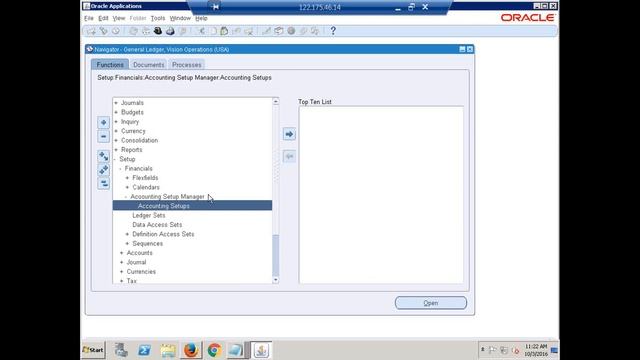Screen dimensions: 640x360
Task: Click the Folder Tools toolbar icon
Action: (315, 31)
